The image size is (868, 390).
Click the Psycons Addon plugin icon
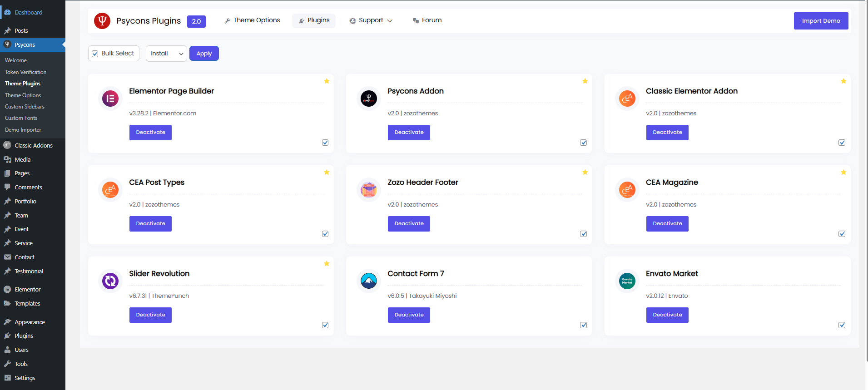pyautogui.click(x=369, y=99)
